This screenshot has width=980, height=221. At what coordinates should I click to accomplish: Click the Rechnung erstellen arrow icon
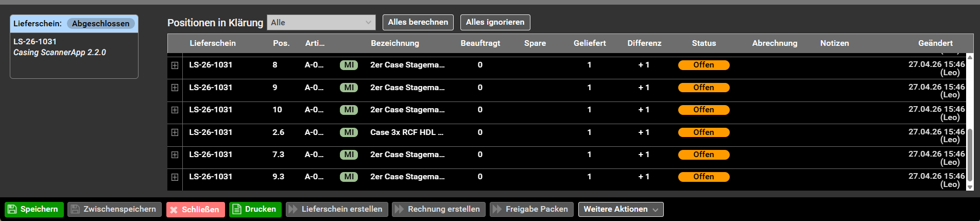[399, 209]
